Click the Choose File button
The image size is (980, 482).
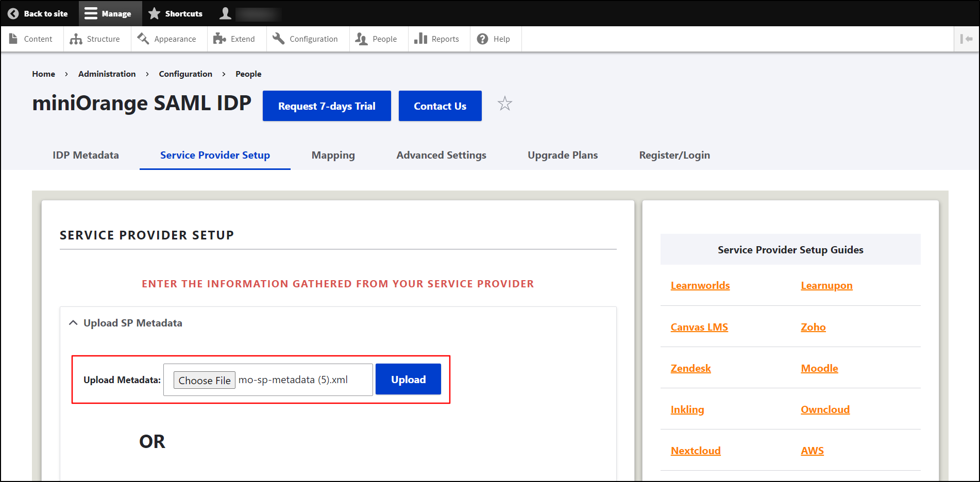coord(205,380)
